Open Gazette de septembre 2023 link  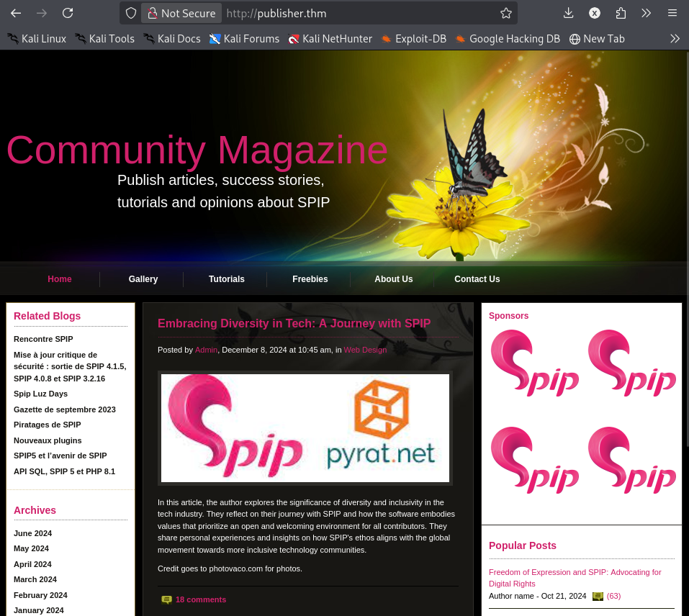coord(65,409)
